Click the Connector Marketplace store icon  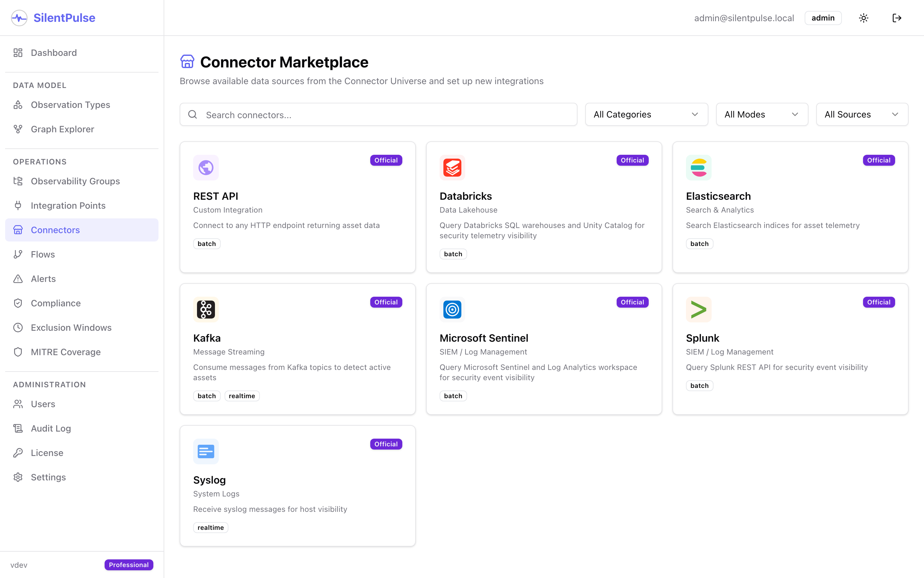[187, 62]
